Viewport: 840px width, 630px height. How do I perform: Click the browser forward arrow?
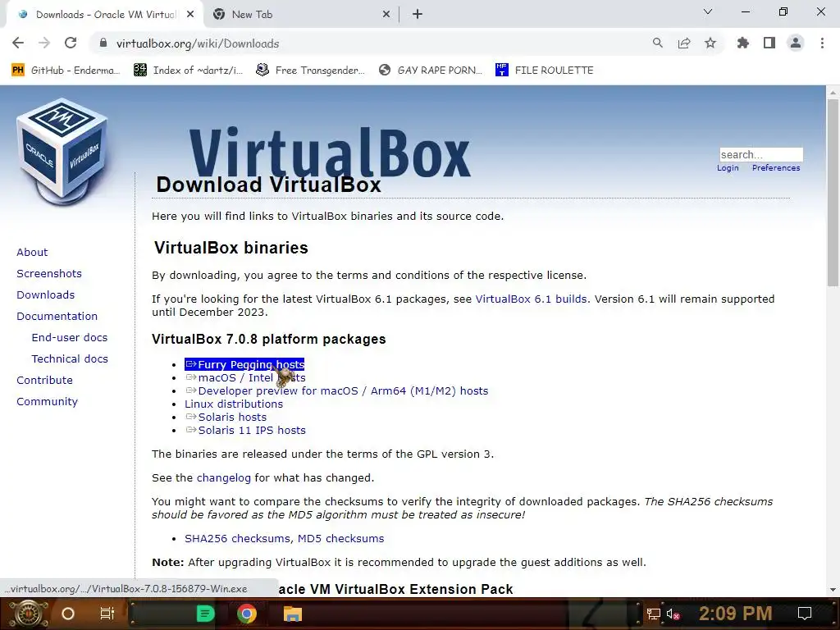pos(44,43)
